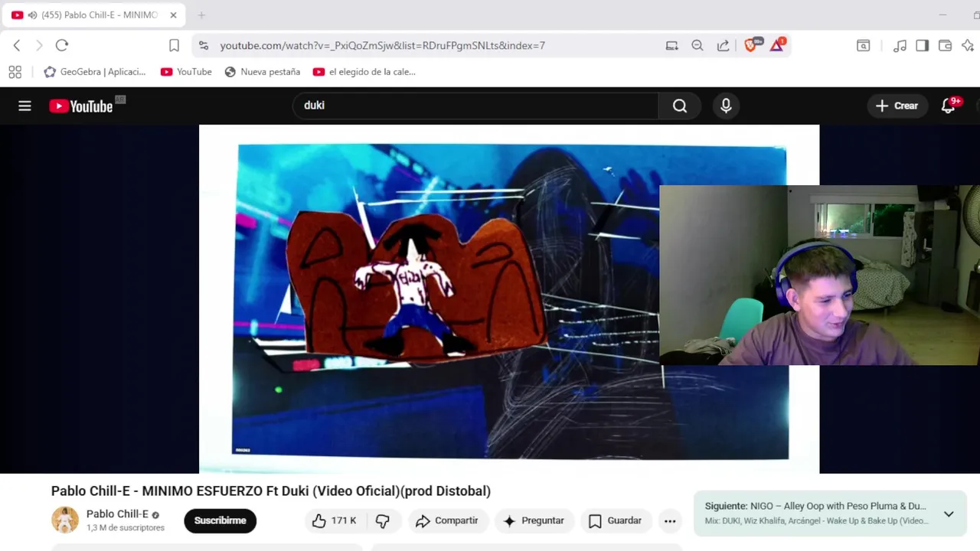The image size is (980, 551).
Task: Open the notifications bell
Action: pyautogui.click(x=948, y=106)
